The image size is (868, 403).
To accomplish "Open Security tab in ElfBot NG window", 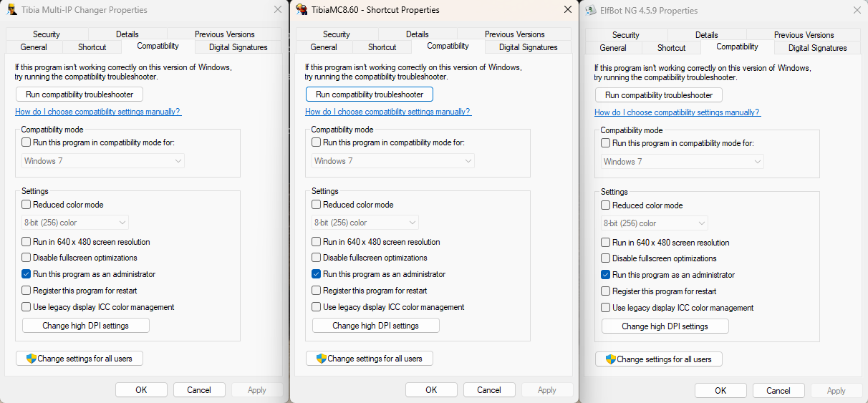I will point(626,35).
